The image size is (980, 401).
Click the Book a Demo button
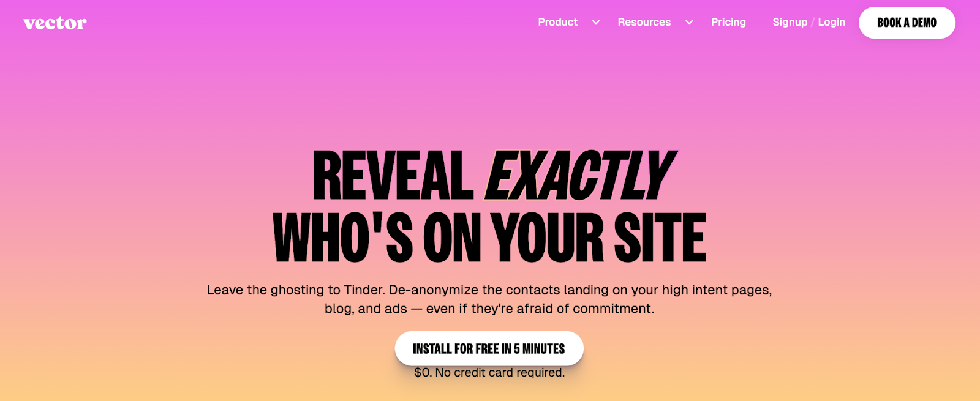[907, 23]
